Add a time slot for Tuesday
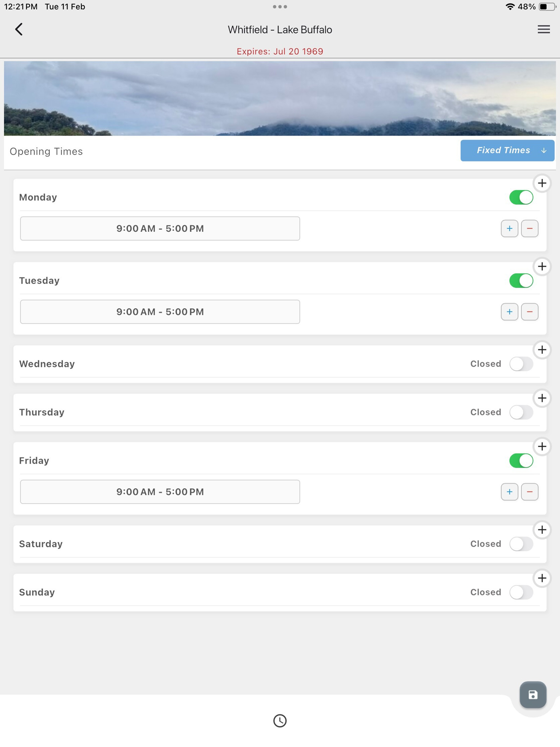 509,312
